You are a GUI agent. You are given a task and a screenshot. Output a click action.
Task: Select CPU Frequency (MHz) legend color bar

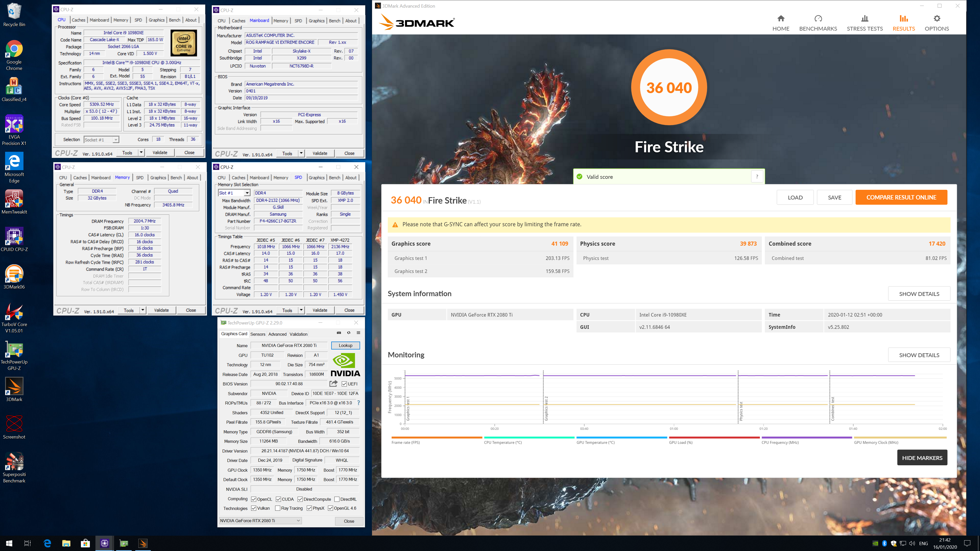(x=806, y=437)
